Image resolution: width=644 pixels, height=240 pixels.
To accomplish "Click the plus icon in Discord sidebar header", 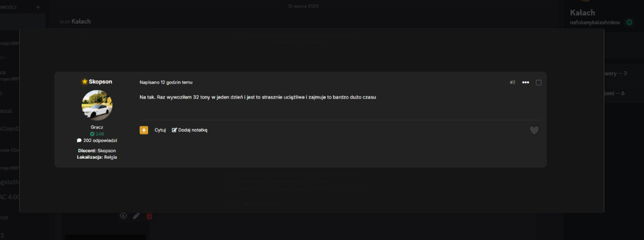I will coord(38,7).
